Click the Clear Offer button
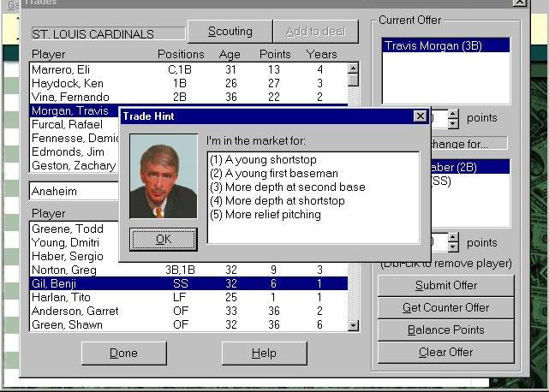Viewport: 549px width, 392px height. [x=445, y=352]
